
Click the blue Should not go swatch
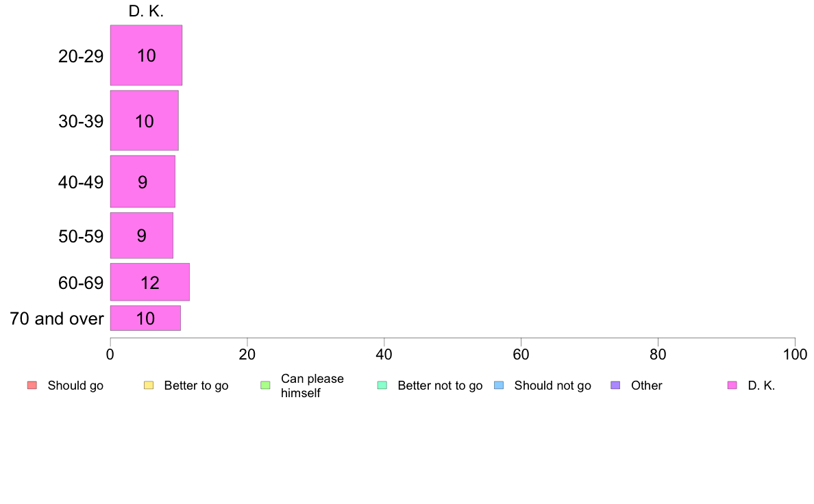499,385
